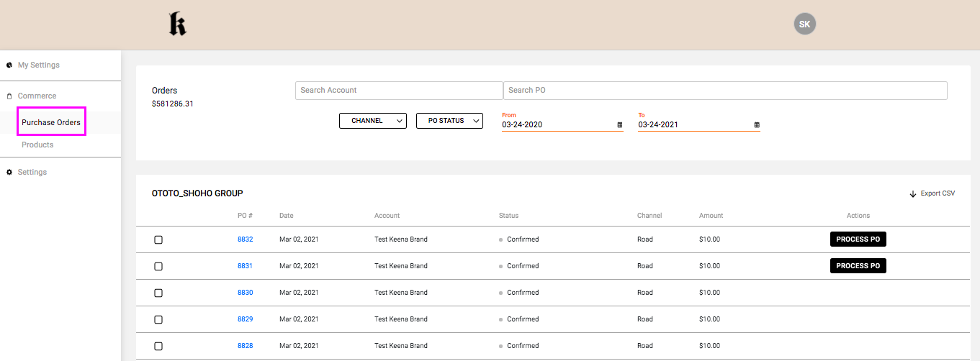Open Purchase Orders in the sidebar
This screenshot has height=361, width=980.
51,122
